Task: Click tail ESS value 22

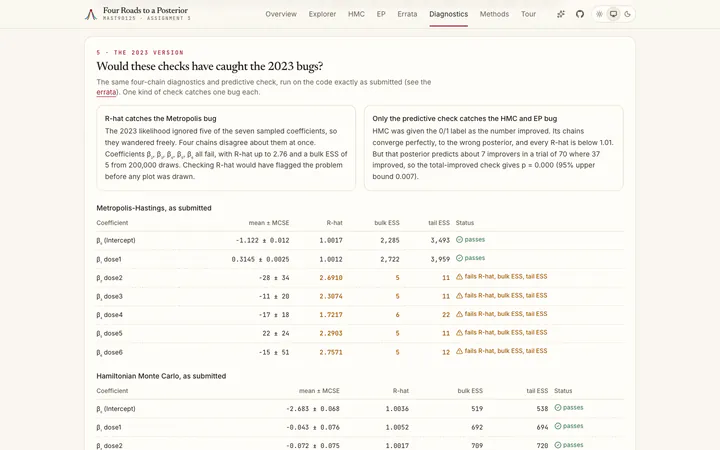Action: [446, 315]
